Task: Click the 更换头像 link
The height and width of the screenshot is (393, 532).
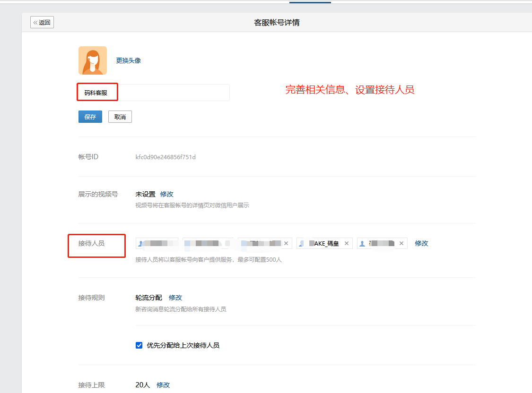Action: [x=128, y=60]
